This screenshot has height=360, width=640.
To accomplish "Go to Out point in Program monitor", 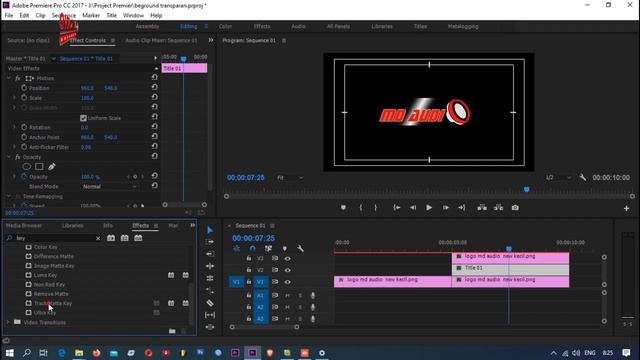I will (x=462, y=208).
